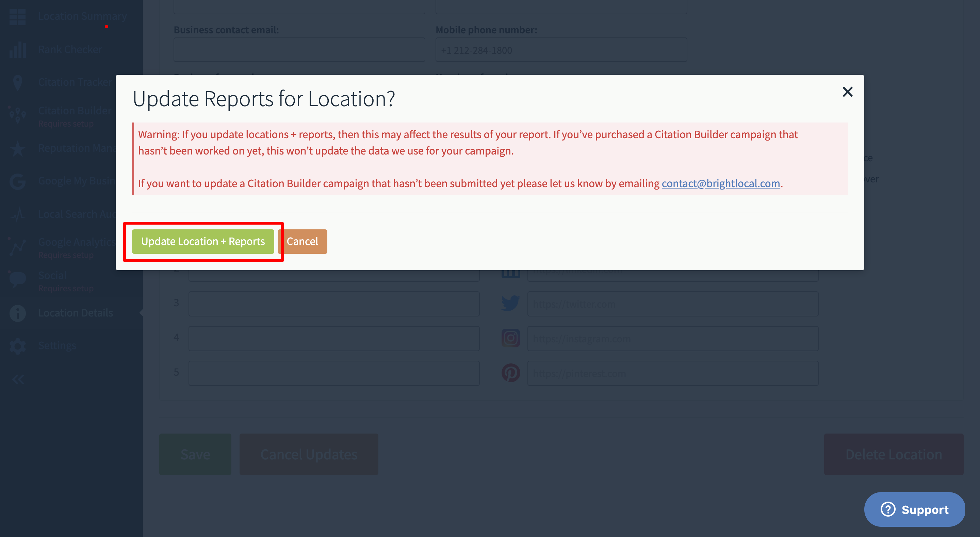The width and height of the screenshot is (980, 537).
Task: Click the input field numbered 5
Action: (x=334, y=373)
